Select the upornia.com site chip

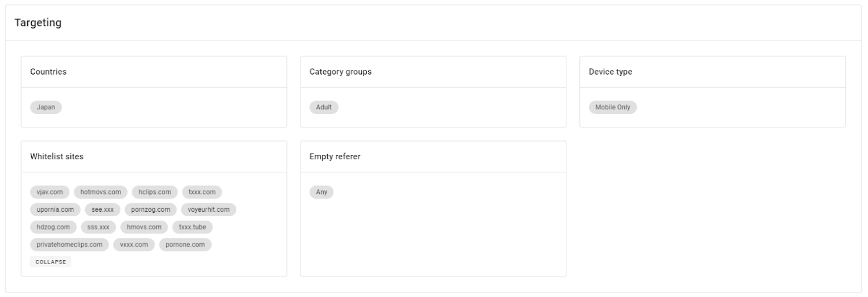pos(55,210)
